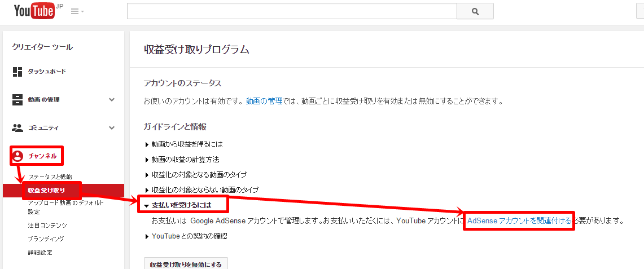The width and height of the screenshot is (644, 269).
Task: Click the magnifier search button
Action: tap(475, 11)
